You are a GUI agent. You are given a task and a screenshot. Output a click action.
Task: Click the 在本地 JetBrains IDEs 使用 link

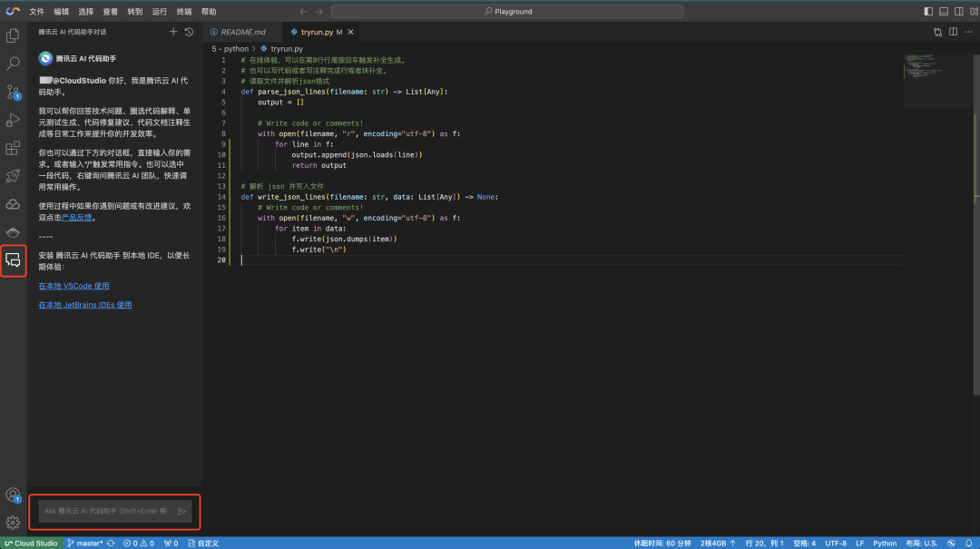85,305
